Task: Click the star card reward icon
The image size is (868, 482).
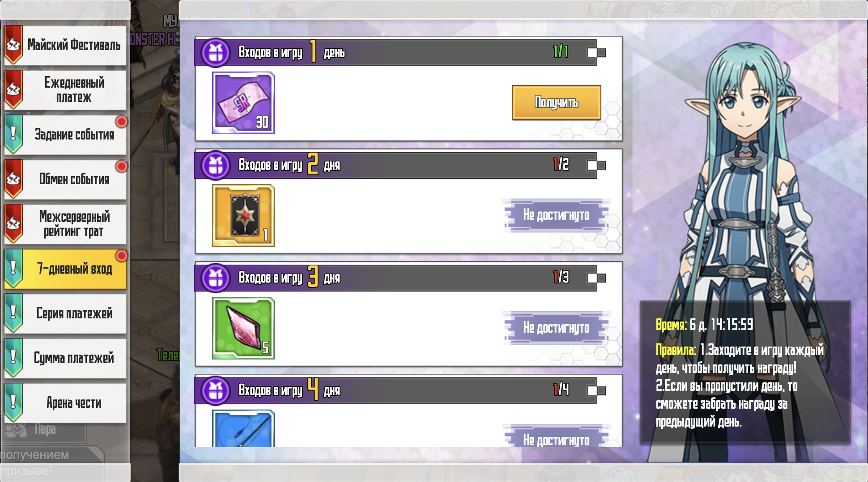Action: [x=243, y=216]
